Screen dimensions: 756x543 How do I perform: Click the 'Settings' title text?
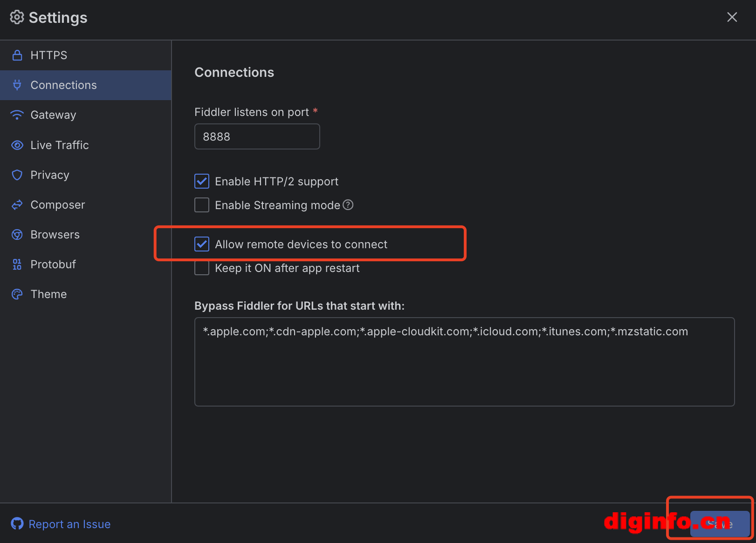point(58,18)
